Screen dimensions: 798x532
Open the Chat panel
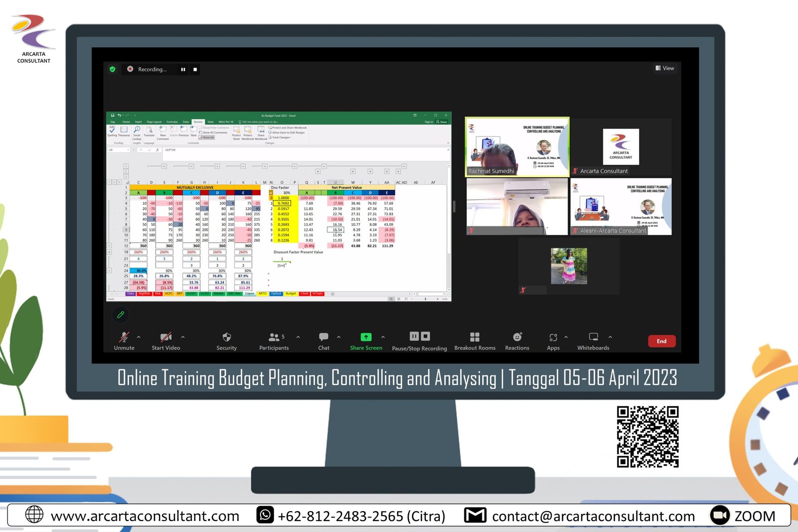[324, 337]
